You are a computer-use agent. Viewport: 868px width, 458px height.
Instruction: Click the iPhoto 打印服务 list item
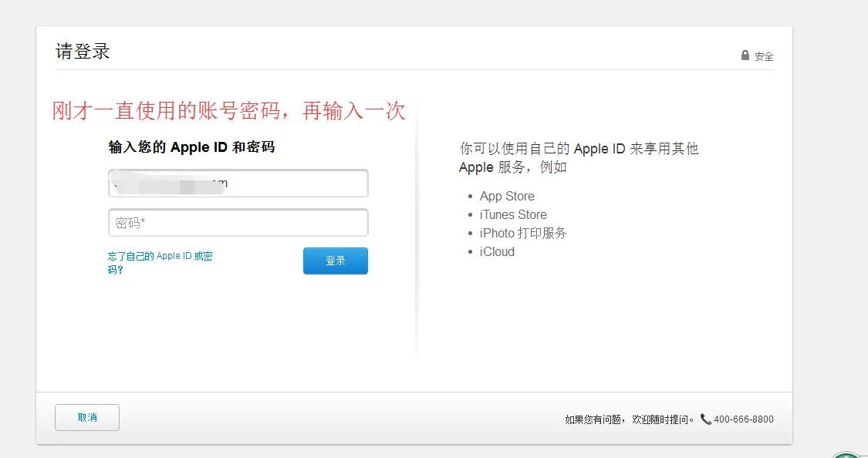[523, 233]
